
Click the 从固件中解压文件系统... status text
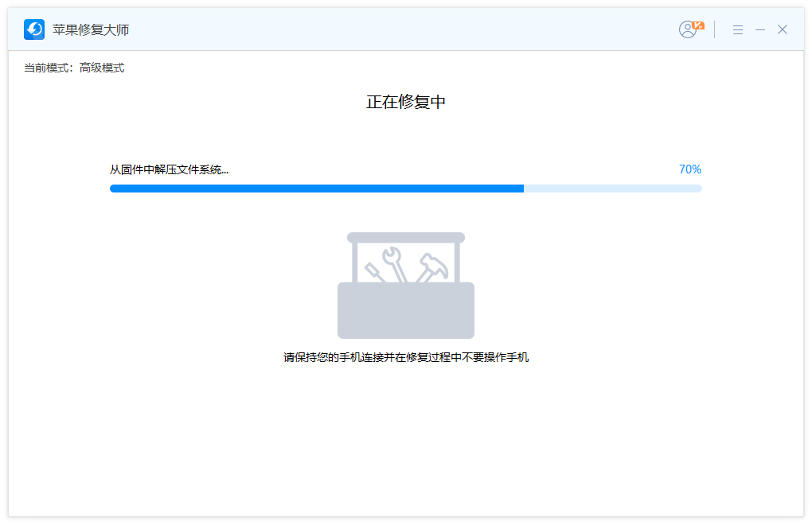click(169, 169)
